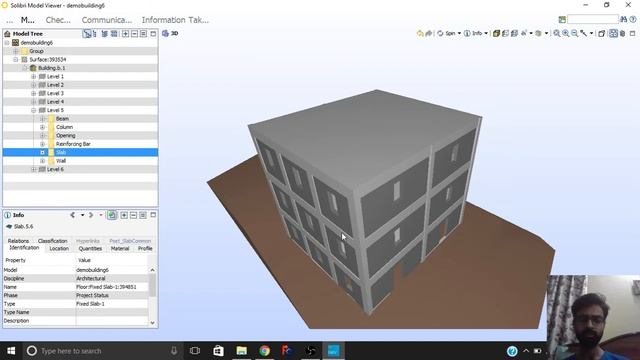Toggle the highlighted viewport layout button in 3D toolbar
Screen dimensions: 640x360
coord(613,33)
